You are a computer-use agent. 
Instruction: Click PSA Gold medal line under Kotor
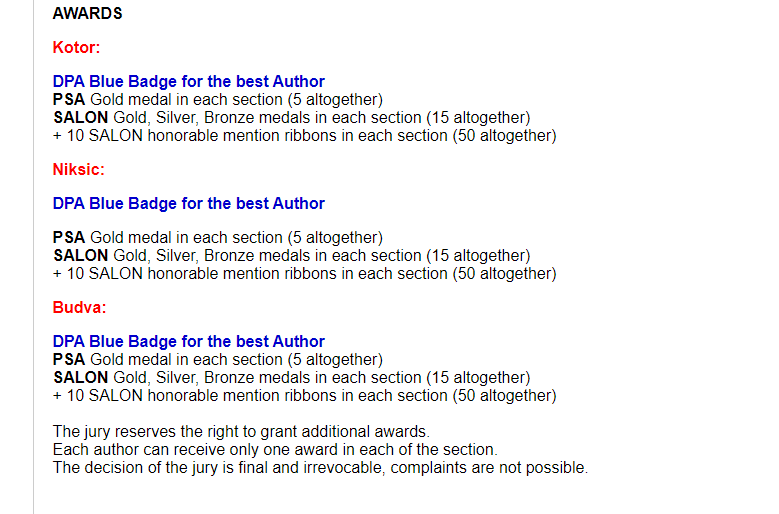coord(217,99)
